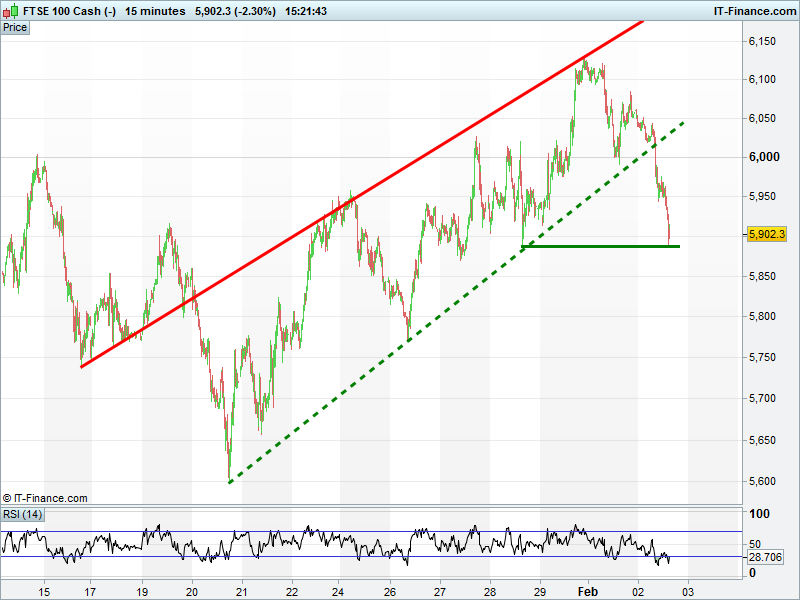Click the Price panel label
Image resolution: width=800 pixels, height=600 pixels.
[15, 27]
